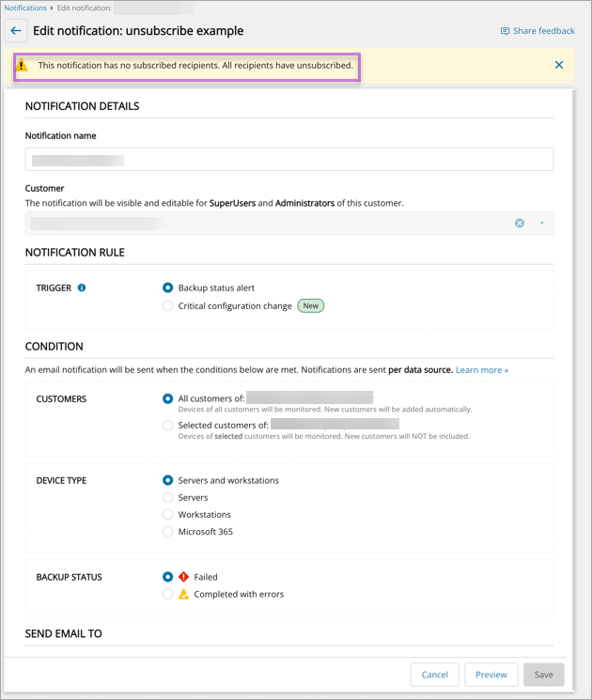Click the back arrow button
The width and height of the screenshot is (592, 700).
tap(16, 31)
